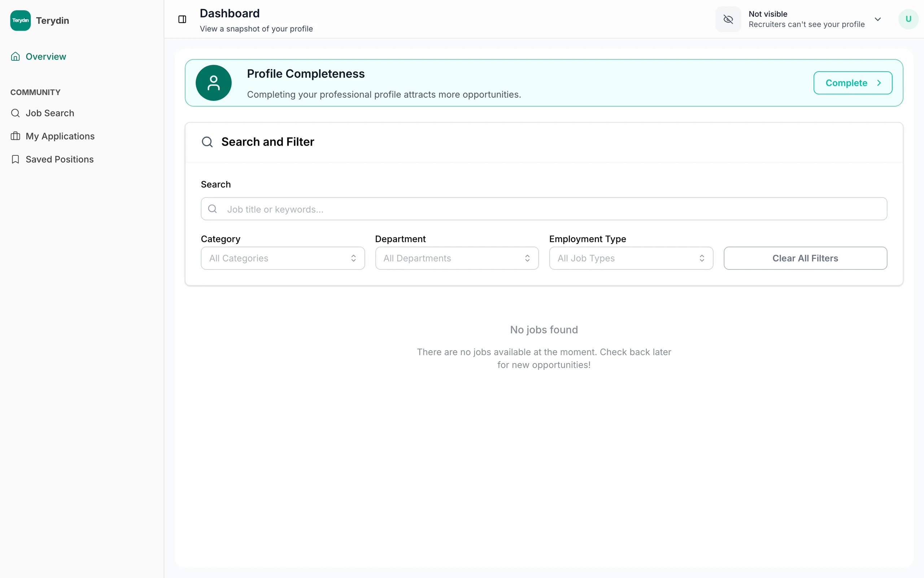The height and width of the screenshot is (578, 924).
Task: Open the All Categories dropdown
Action: click(x=283, y=258)
